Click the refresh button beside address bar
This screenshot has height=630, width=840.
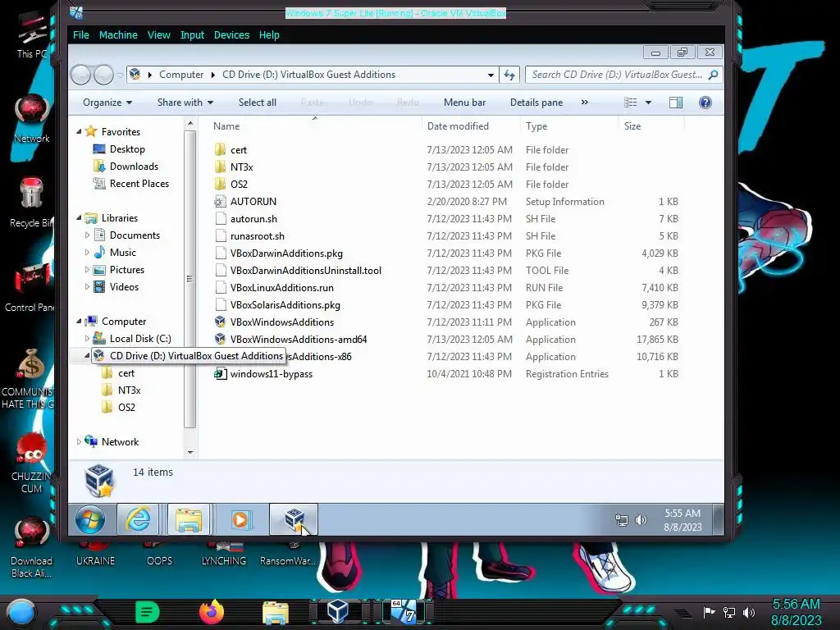tap(509, 75)
